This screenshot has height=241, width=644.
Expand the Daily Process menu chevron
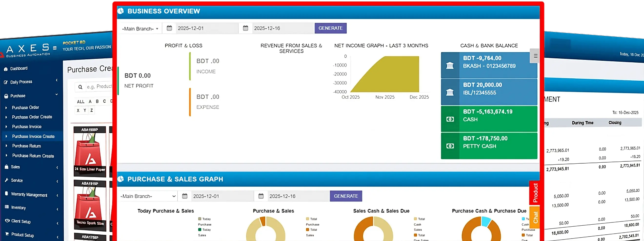point(57,80)
